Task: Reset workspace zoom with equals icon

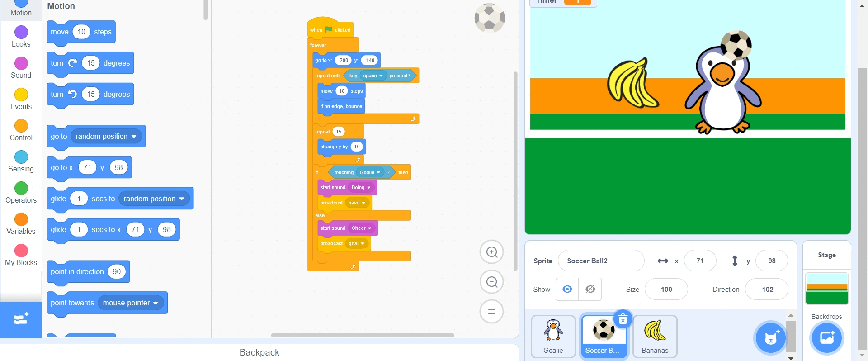Action: click(x=492, y=312)
